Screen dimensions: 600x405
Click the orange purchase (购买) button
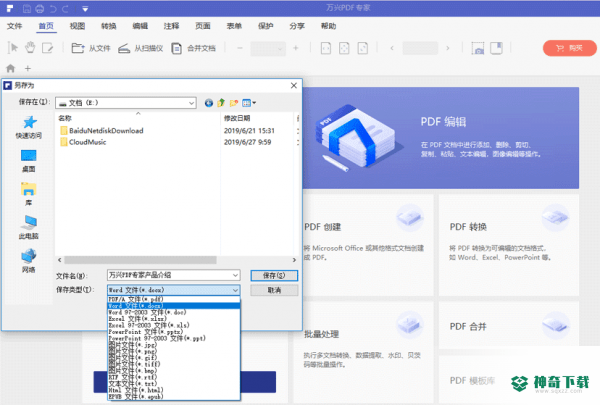click(569, 48)
